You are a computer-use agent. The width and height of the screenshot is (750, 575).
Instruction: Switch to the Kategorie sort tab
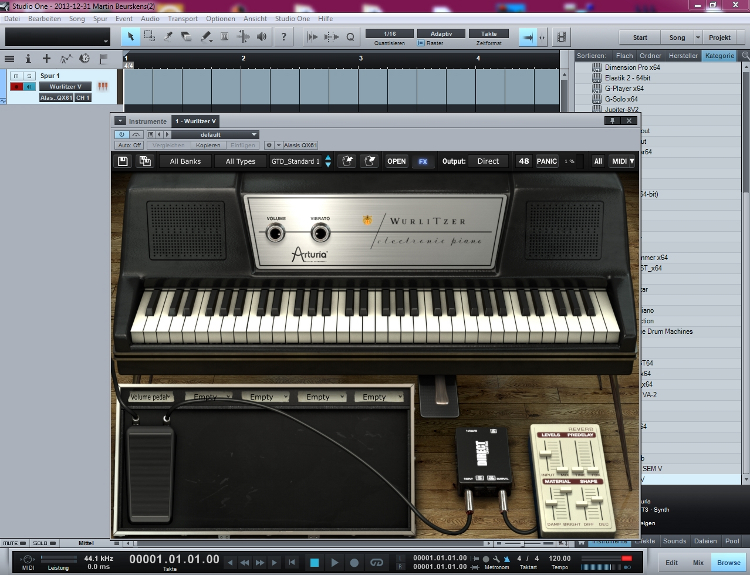click(x=719, y=55)
